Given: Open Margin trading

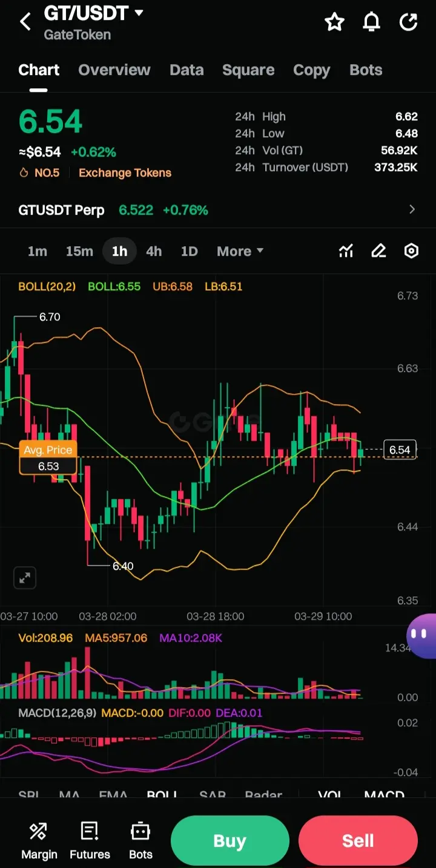Looking at the screenshot, I should point(39,840).
